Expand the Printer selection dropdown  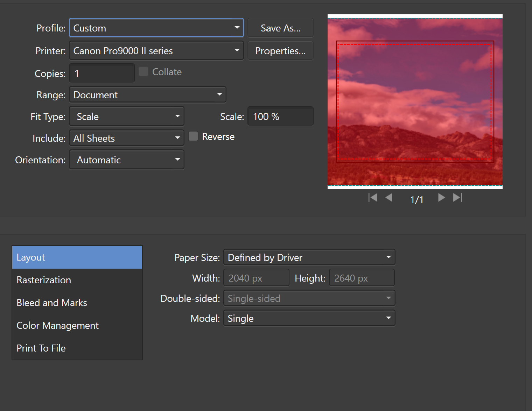tap(156, 51)
